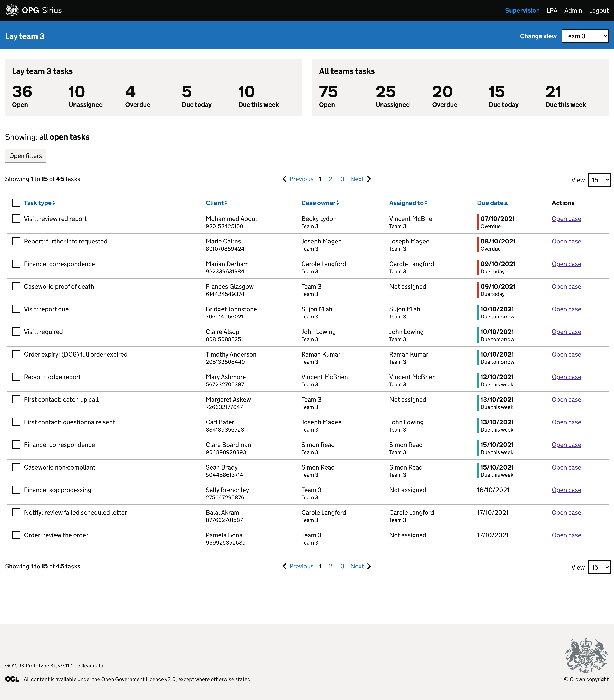
Task: Click the bottom Next chevron arrow
Action: (x=369, y=566)
